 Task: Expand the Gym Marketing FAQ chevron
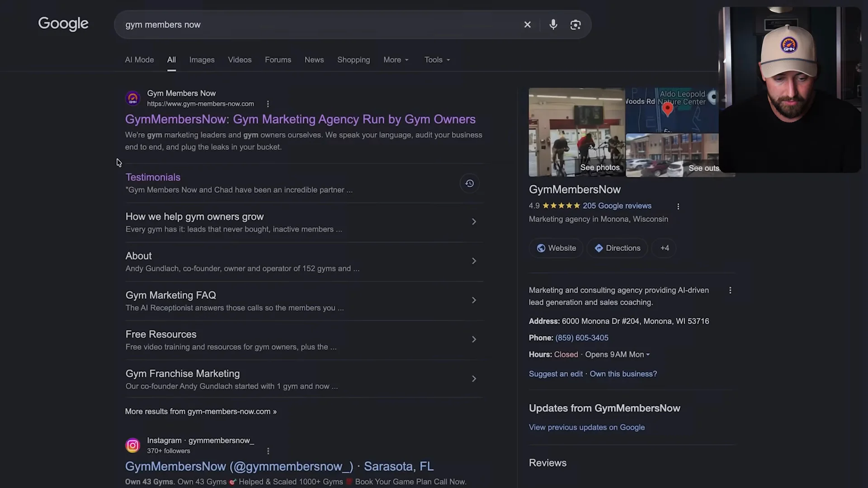pos(474,300)
